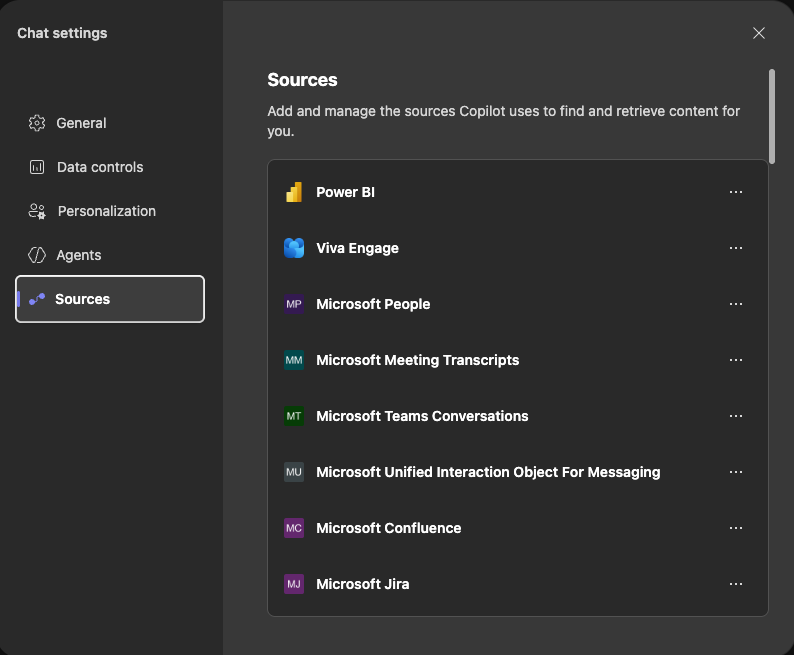The width and height of the screenshot is (794, 655).
Task: Select the Microsoft Meeting Transcripts name
Action: (418, 360)
